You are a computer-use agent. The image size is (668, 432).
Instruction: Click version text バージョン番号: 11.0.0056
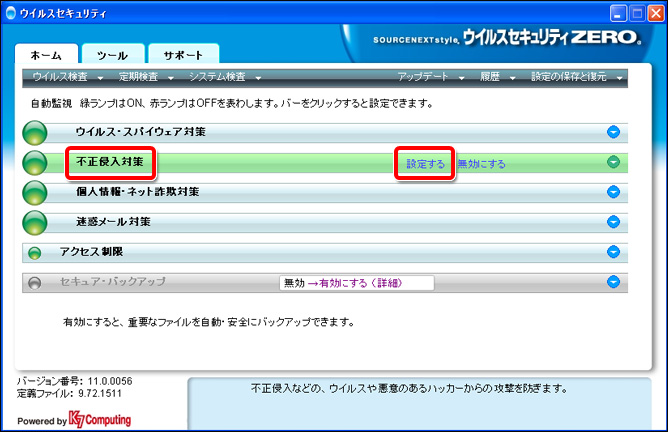click(75, 381)
